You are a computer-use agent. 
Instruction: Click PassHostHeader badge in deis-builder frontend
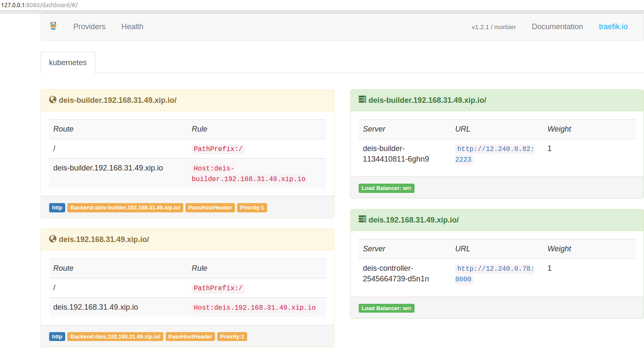coord(210,208)
